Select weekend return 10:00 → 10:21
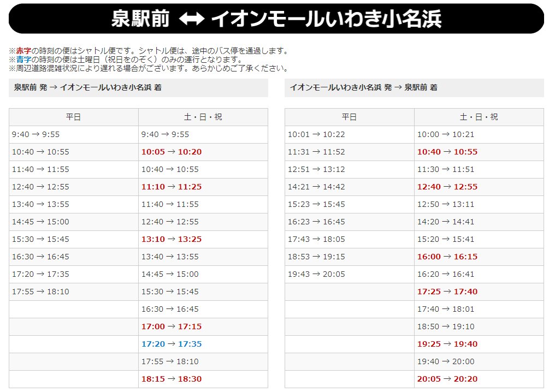549x392 pixels. click(x=446, y=134)
